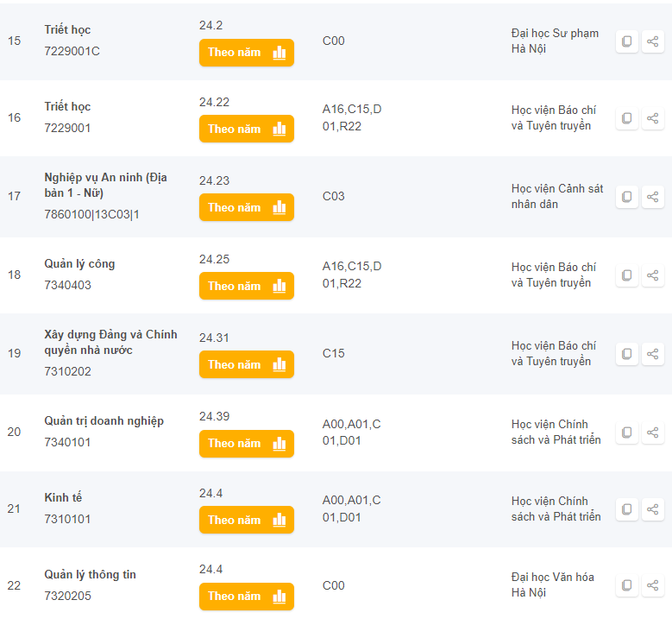The height and width of the screenshot is (619, 672).
Task: Share row 22 Quản lý thông tin entry
Action: pos(653,586)
